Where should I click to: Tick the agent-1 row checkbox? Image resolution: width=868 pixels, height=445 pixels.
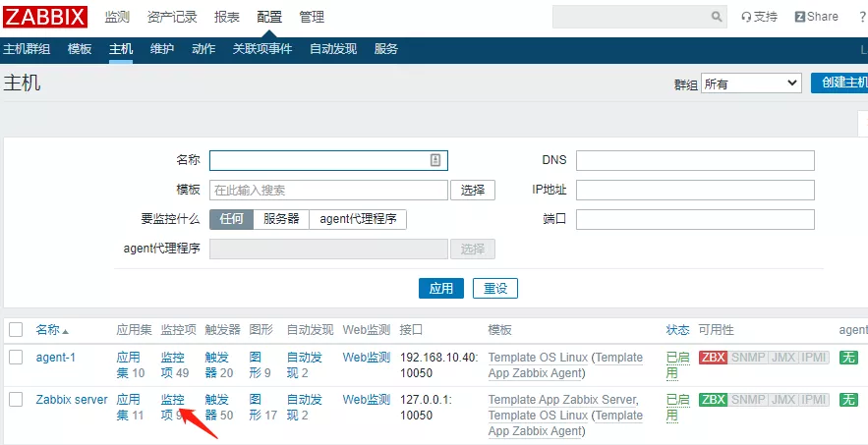click(x=16, y=358)
